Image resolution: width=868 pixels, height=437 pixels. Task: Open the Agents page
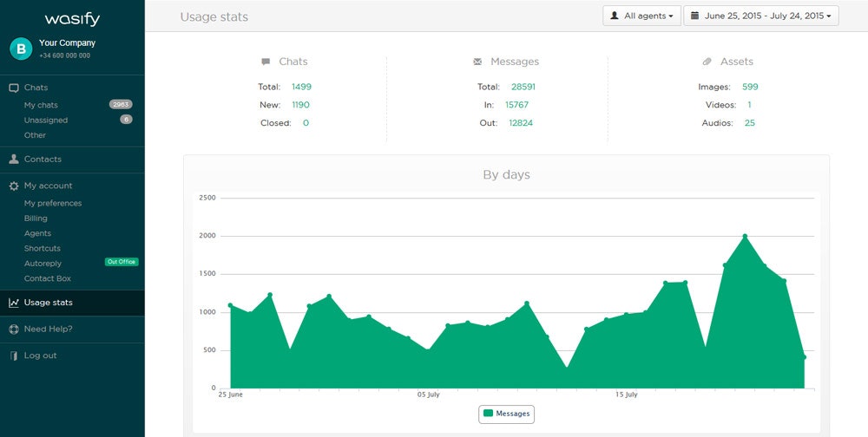[37, 233]
